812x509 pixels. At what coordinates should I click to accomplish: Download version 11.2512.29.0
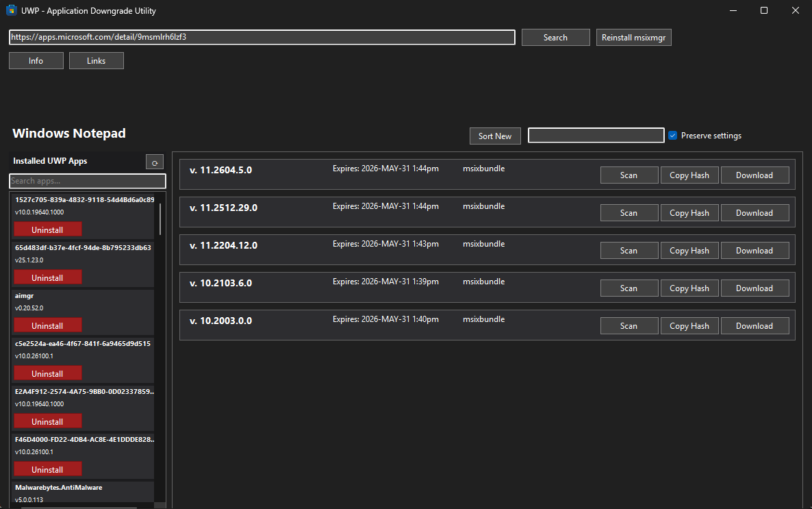(754, 213)
